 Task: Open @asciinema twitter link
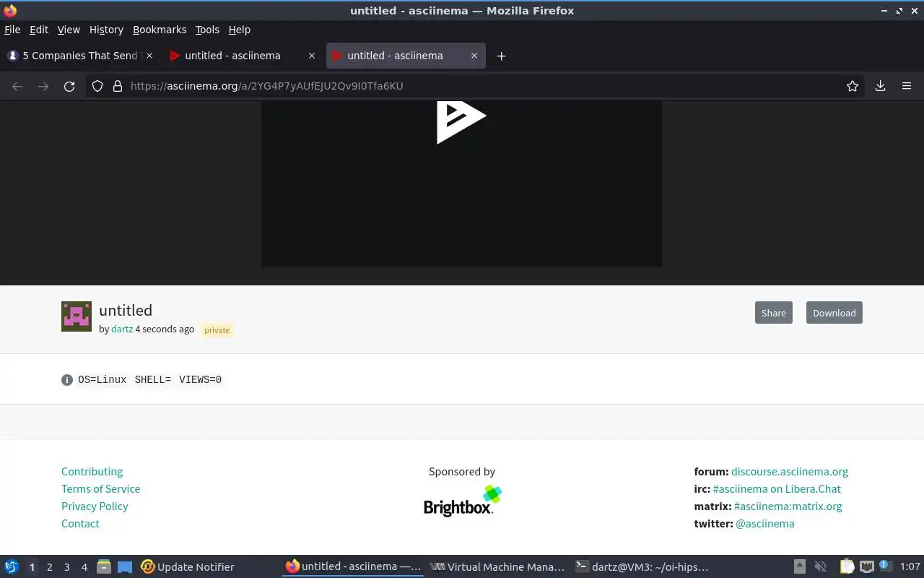coord(765,524)
